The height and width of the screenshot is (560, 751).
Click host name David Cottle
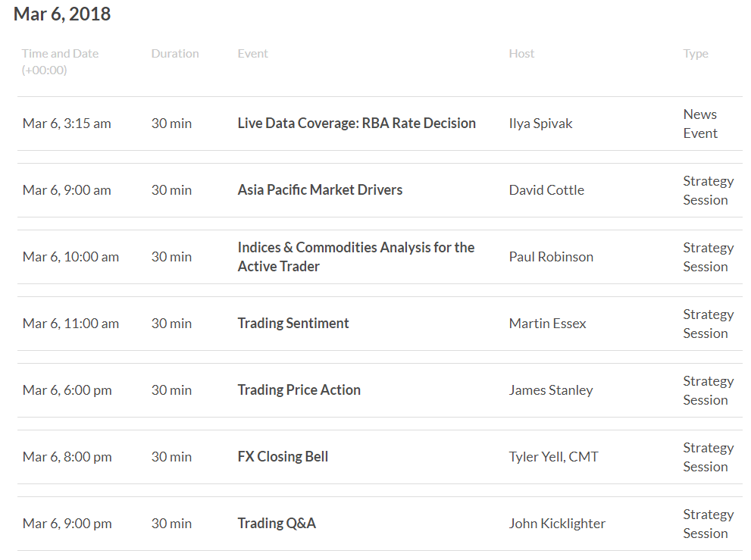[x=546, y=190]
